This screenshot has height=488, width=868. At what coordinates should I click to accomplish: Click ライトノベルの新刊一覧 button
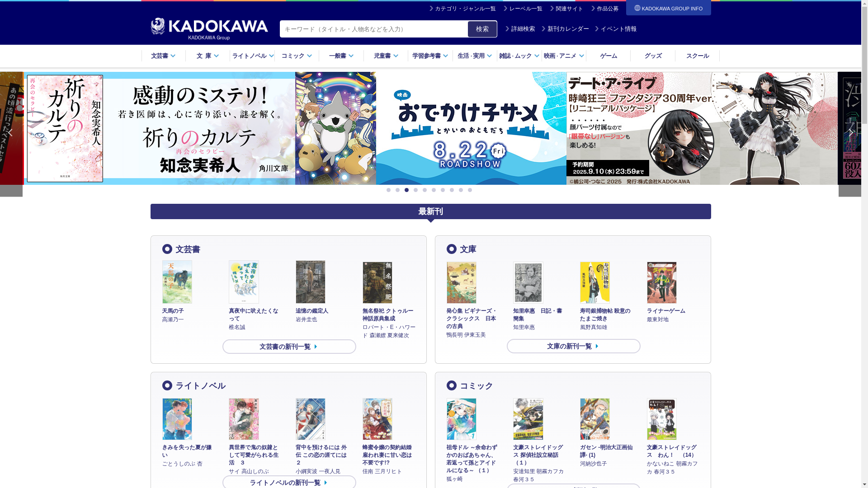tap(289, 482)
